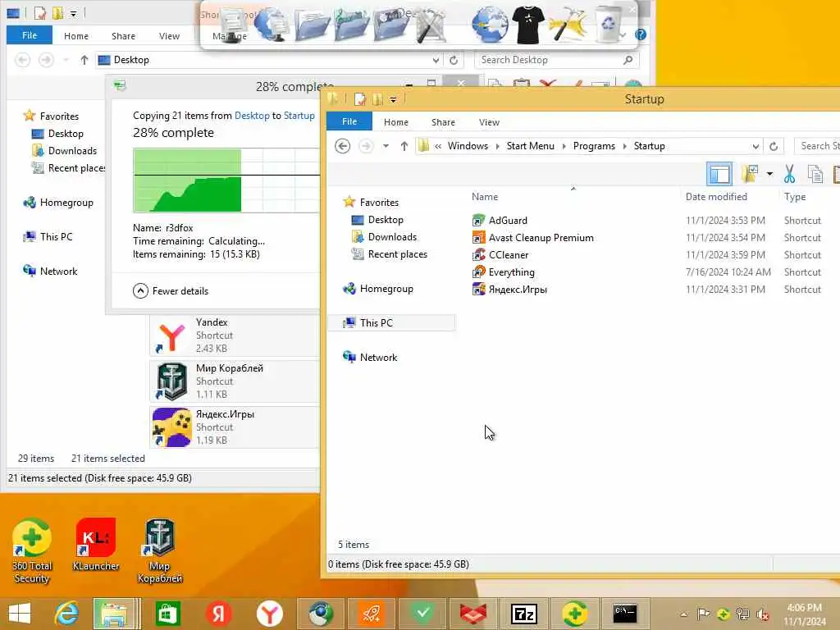Screen dimensions: 840x630
Task: Open 360 Total Security desktop shortcut
Action: point(32,550)
